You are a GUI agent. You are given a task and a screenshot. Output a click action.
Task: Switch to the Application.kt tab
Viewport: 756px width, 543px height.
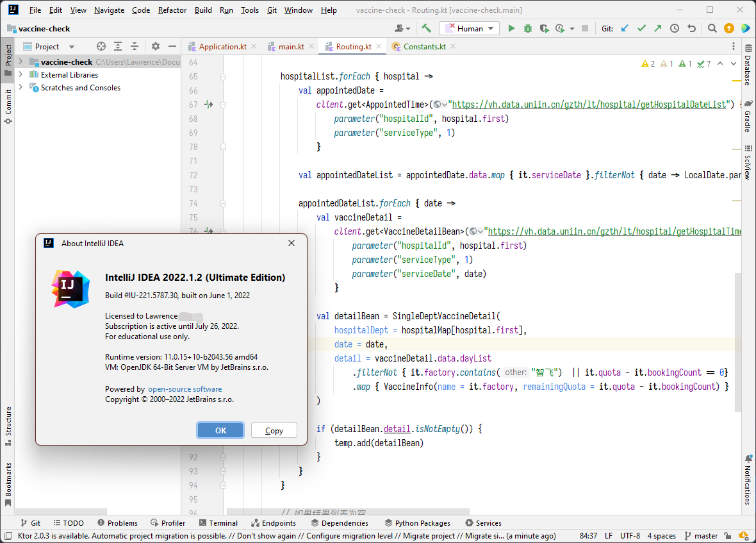point(222,47)
